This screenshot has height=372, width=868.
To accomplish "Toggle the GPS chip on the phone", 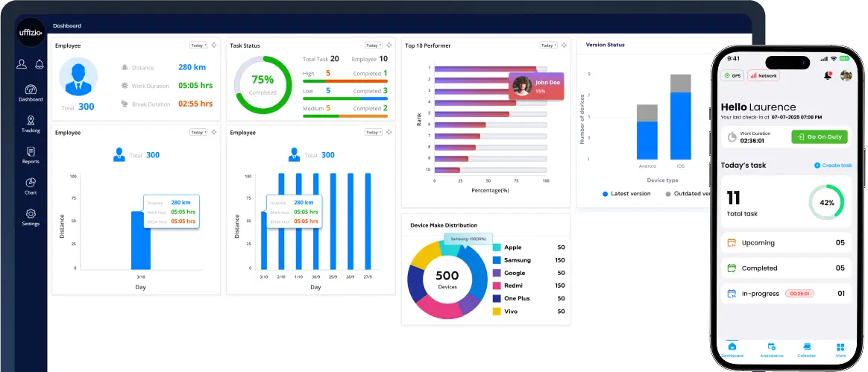I will click(732, 75).
